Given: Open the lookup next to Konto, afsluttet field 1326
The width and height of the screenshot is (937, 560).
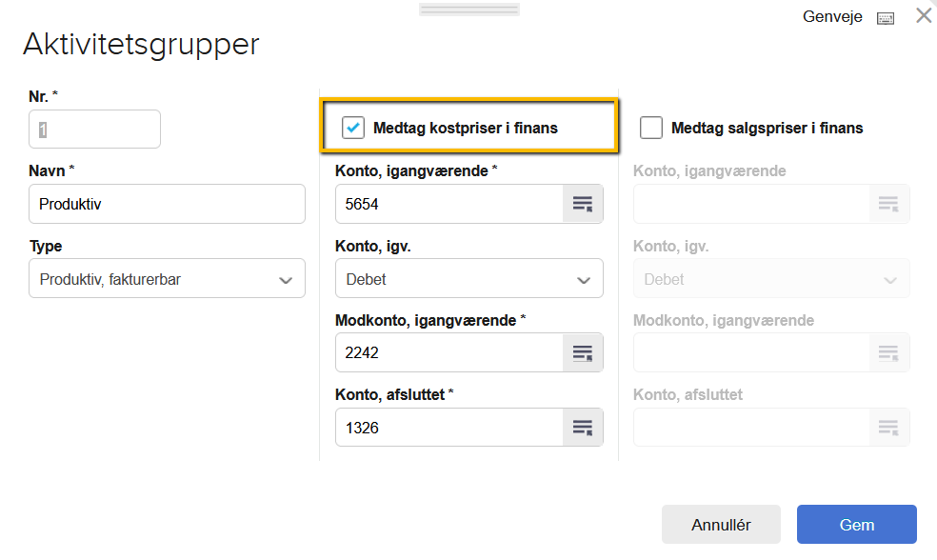Looking at the screenshot, I should point(582,427).
